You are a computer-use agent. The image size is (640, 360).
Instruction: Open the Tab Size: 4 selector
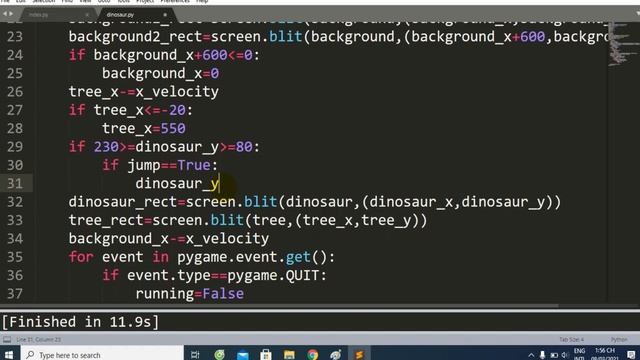[571, 340]
